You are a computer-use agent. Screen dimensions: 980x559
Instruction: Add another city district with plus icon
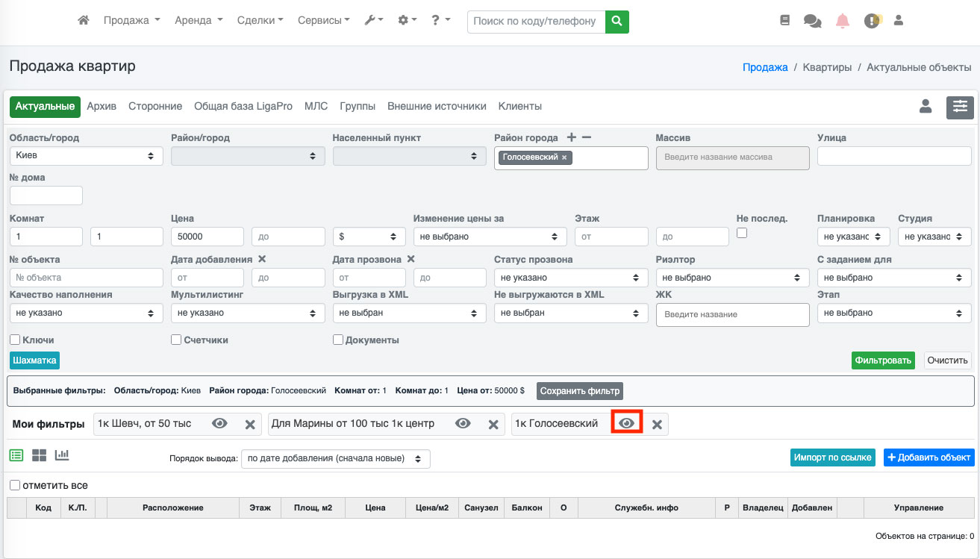[x=572, y=137]
